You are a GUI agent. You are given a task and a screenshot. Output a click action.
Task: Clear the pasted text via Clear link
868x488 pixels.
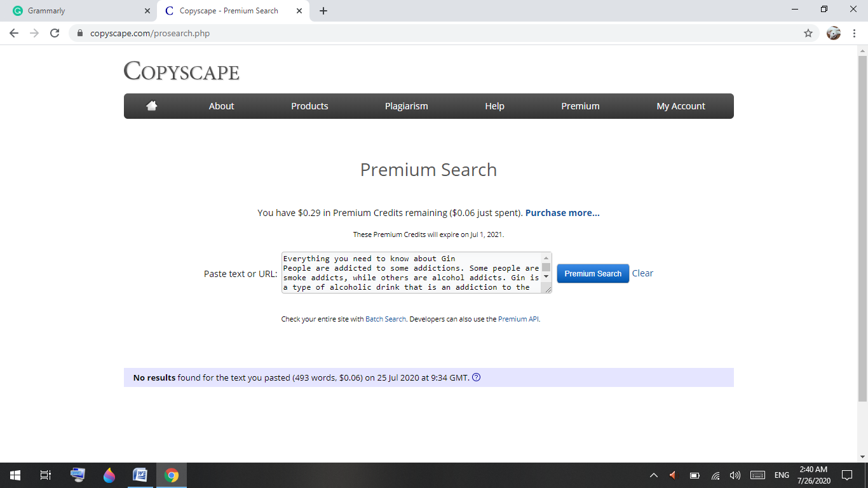642,273
